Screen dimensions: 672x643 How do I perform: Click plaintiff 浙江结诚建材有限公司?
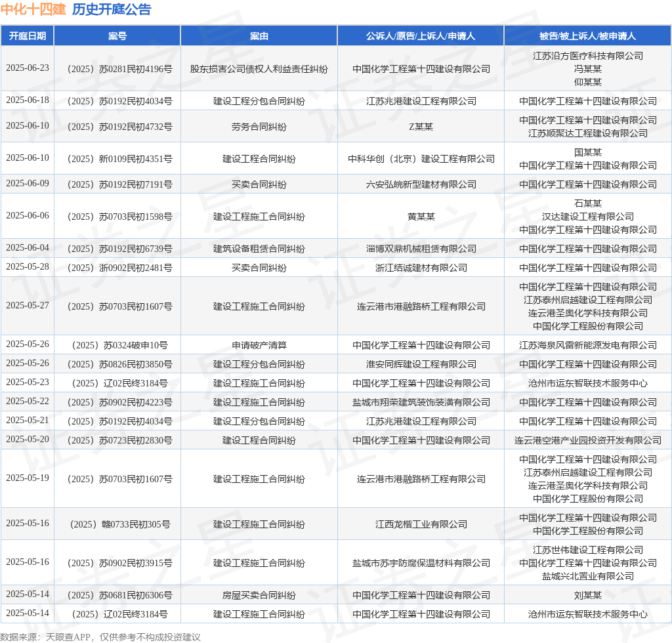pos(421,268)
